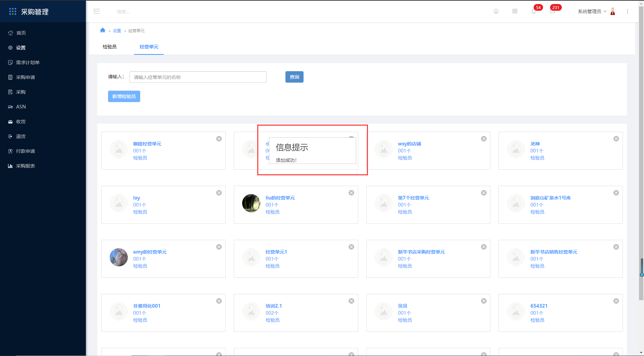Delete the lay card
This screenshot has width=644, height=356.
pyautogui.click(x=219, y=193)
